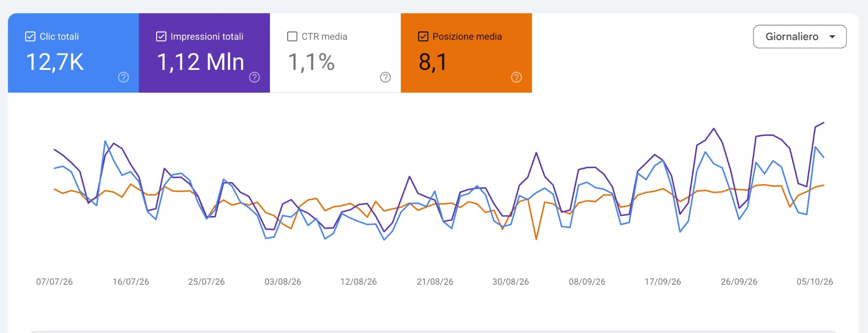The width and height of the screenshot is (868, 333).
Task: Uncheck the Posizione media checkbox
Action: click(423, 36)
